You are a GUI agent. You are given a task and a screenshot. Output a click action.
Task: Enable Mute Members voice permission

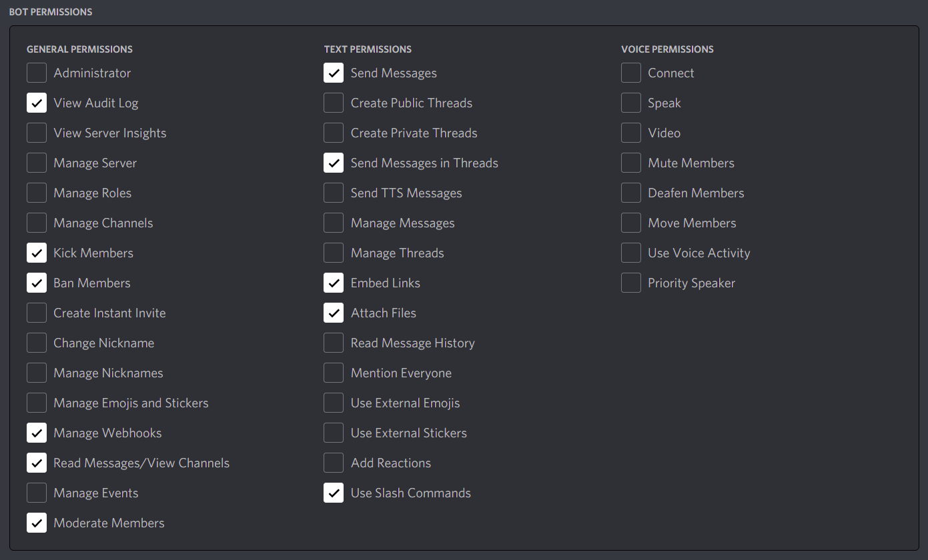631,163
